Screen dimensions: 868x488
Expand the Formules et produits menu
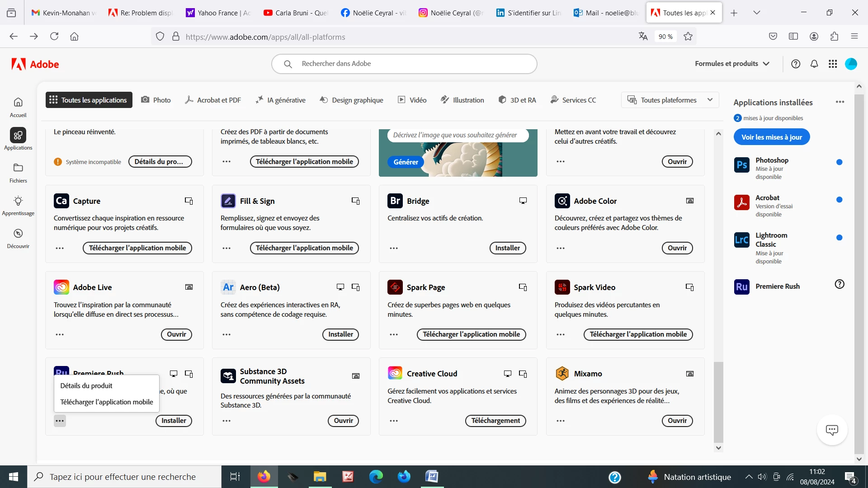tap(732, 64)
